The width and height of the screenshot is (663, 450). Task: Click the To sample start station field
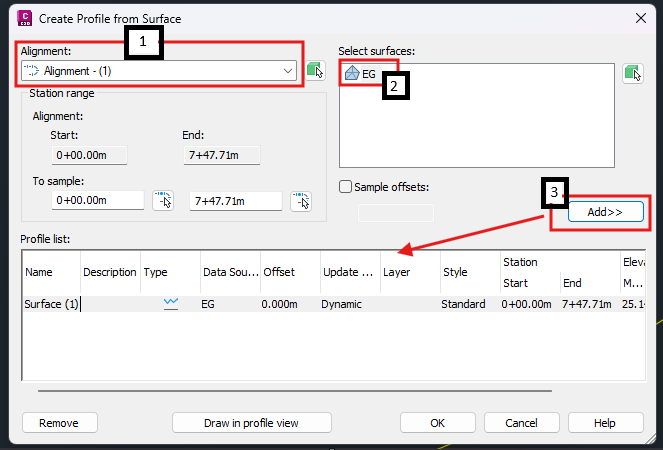(97, 201)
